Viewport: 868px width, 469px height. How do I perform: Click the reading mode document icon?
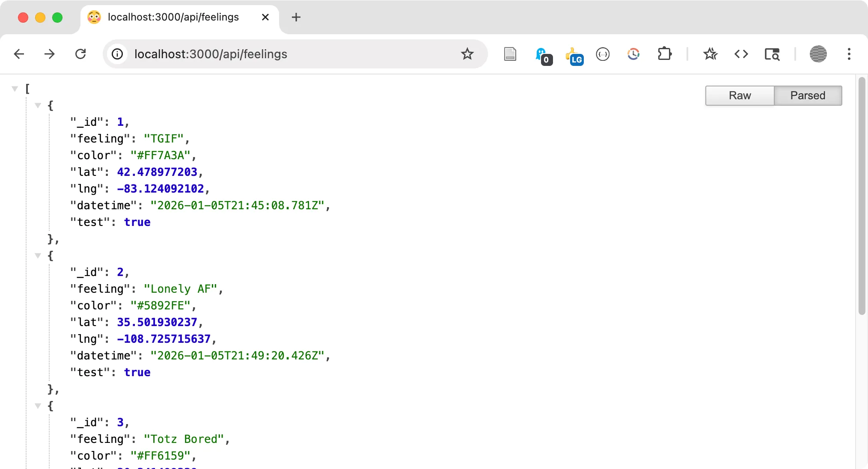click(x=510, y=54)
